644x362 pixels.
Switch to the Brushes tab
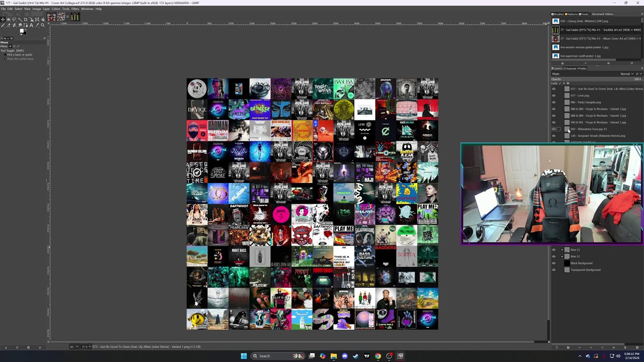click(x=558, y=14)
